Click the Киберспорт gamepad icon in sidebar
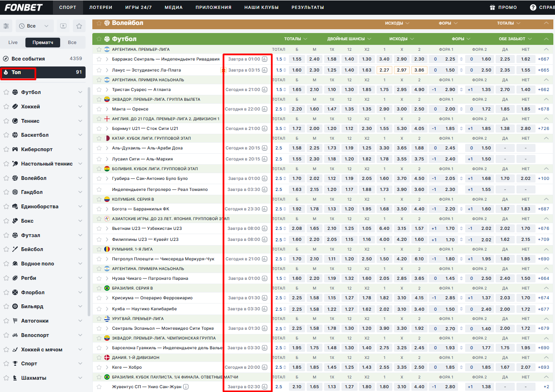Viewport: 555px width, 392px height. click(x=15, y=149)
